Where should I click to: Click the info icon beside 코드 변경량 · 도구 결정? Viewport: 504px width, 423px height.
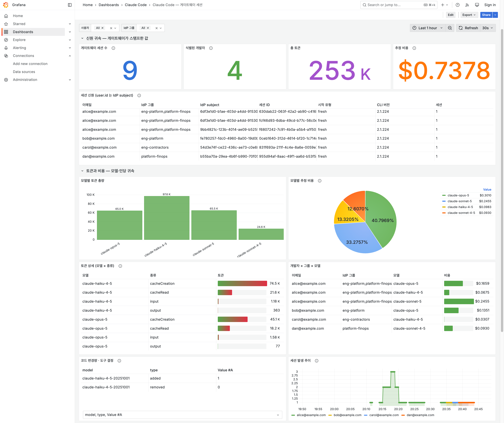[119, 361]
